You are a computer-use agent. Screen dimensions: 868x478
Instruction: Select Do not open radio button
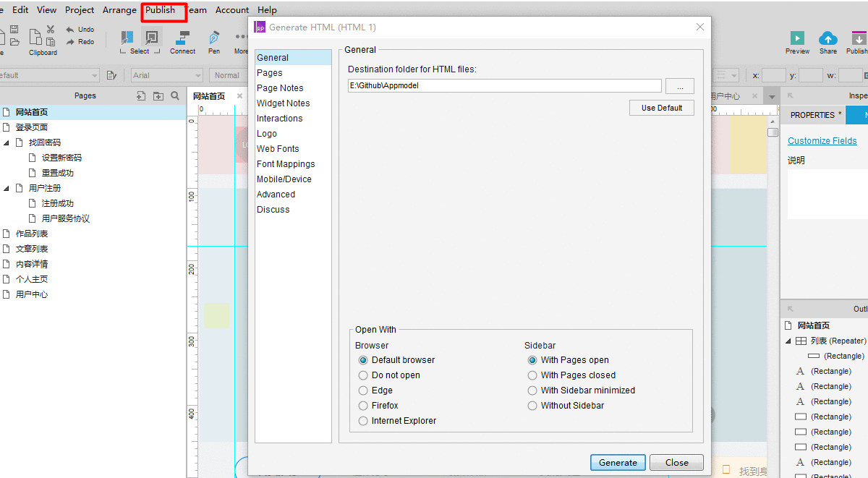(363, 375)
